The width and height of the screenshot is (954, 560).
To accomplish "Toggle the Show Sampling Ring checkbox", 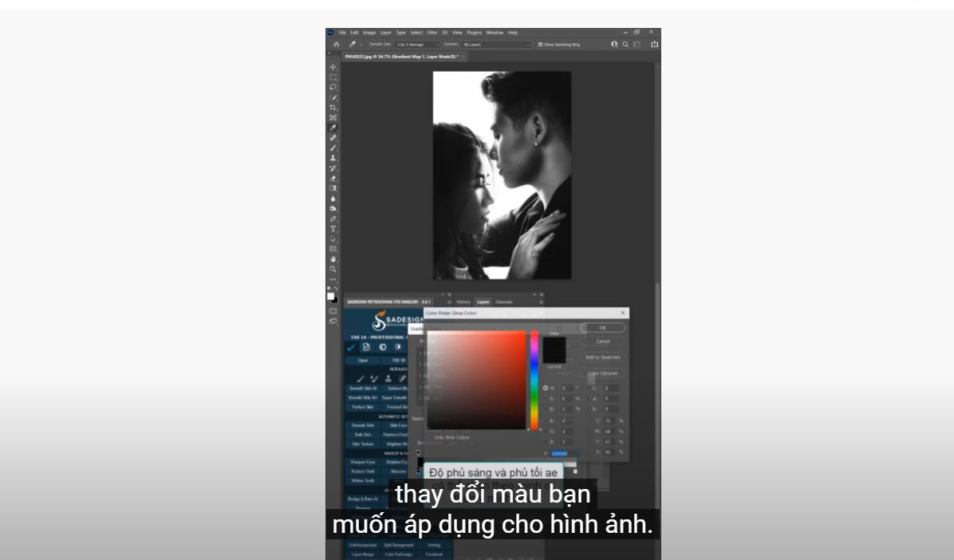I will 541,45.
